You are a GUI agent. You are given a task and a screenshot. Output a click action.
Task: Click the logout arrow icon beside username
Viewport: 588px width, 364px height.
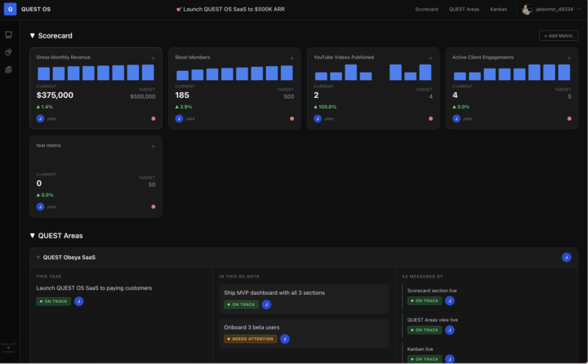tap(579, 9)
